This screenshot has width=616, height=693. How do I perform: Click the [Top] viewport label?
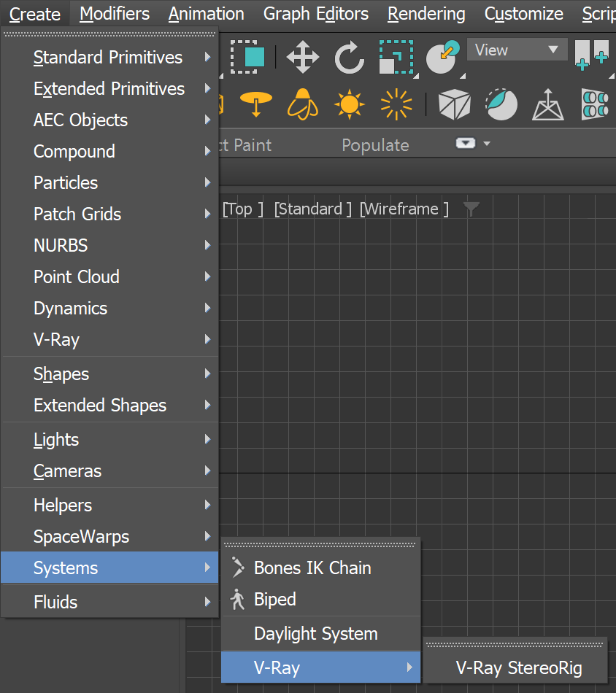[242, 209]
